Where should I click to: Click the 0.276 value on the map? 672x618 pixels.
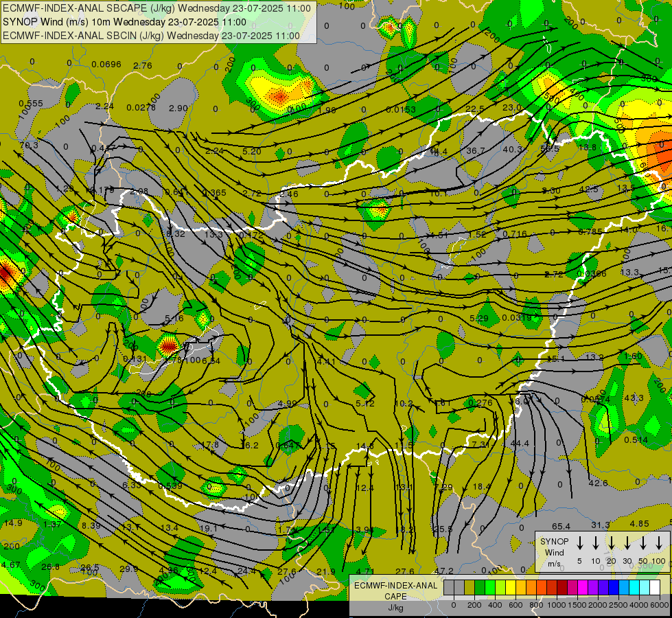480,402
